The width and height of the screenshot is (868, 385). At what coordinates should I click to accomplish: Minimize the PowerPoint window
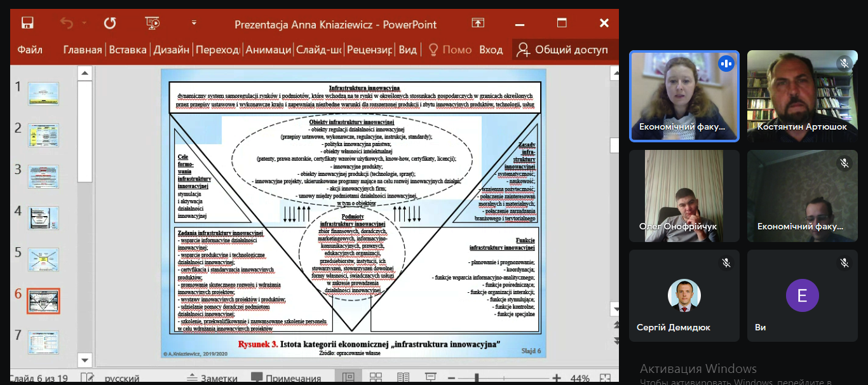[520, 24]
